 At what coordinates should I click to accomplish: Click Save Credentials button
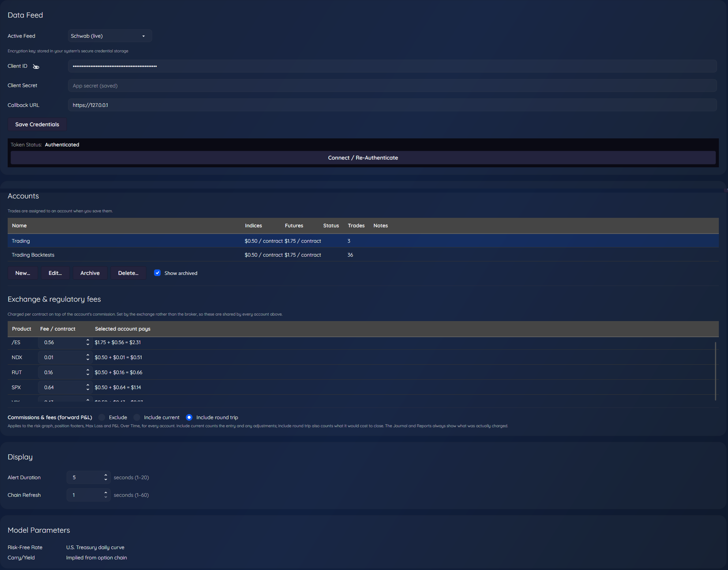tap(37, 124)
